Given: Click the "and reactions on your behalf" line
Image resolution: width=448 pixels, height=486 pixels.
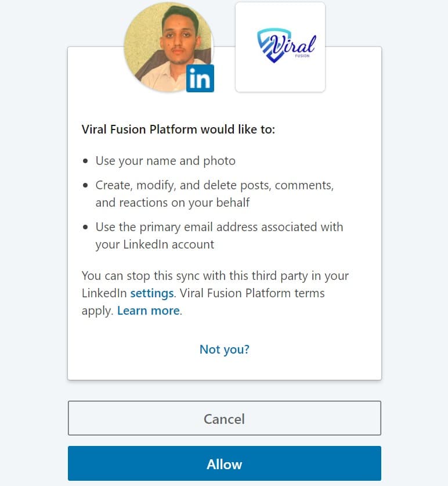Looking at the screenshot, I should pos(172,203).
